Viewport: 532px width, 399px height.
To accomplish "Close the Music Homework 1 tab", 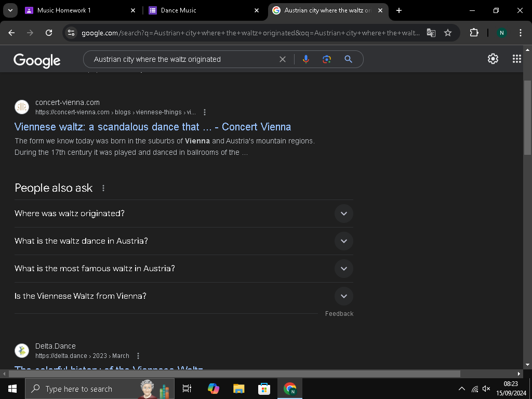I will (x=133, y=10).
